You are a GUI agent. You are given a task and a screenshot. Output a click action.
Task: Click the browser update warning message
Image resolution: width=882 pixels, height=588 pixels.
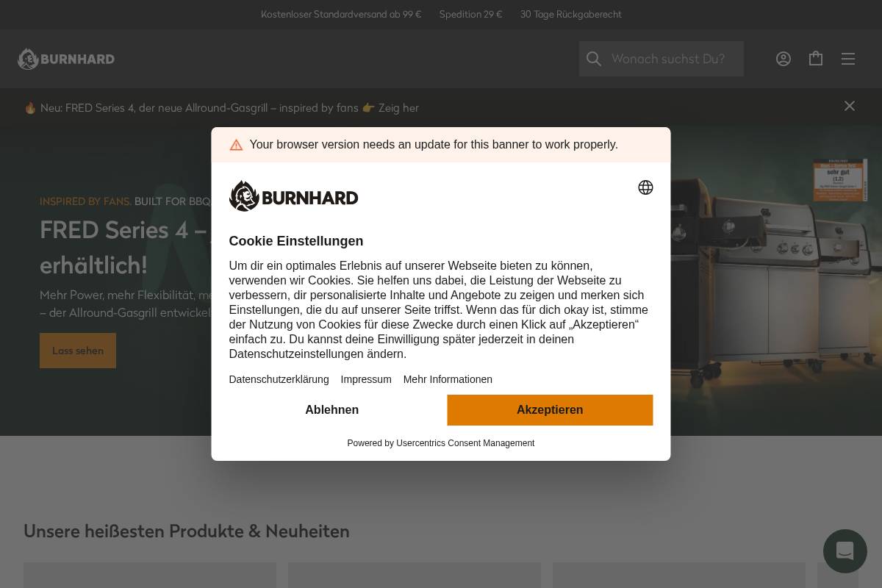[x=434, y=145]
